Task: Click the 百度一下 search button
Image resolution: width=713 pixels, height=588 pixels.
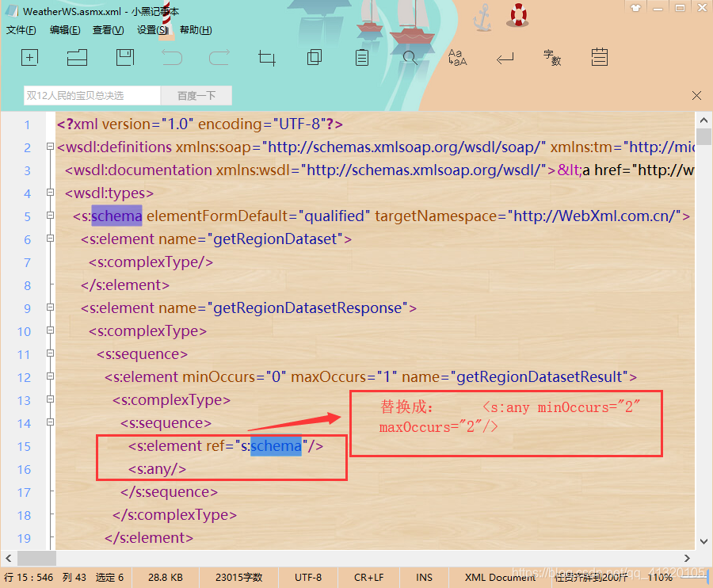Action: [196, 96]
